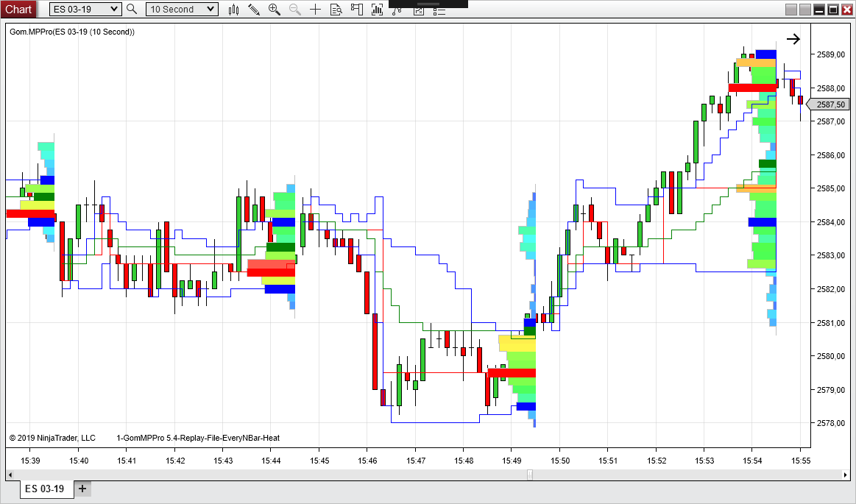
Task: Click the 2589,00 price axis label
Action: [832, 54]
